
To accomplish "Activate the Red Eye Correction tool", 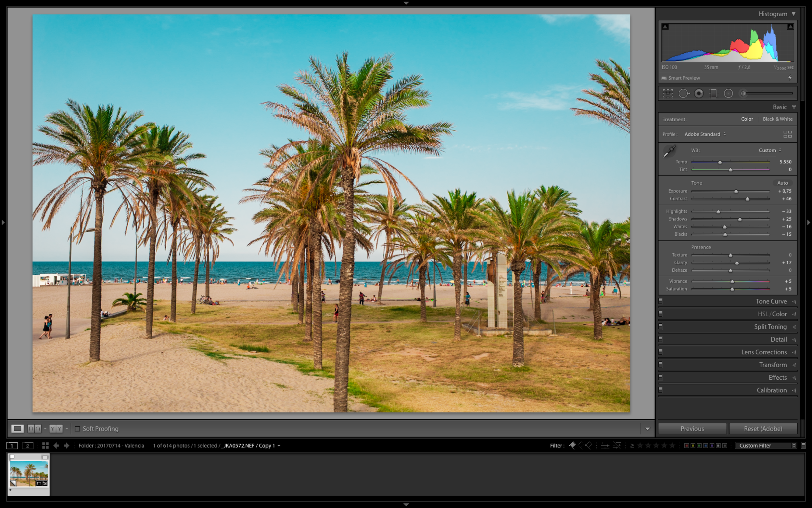I will click(x=699, y=93).
